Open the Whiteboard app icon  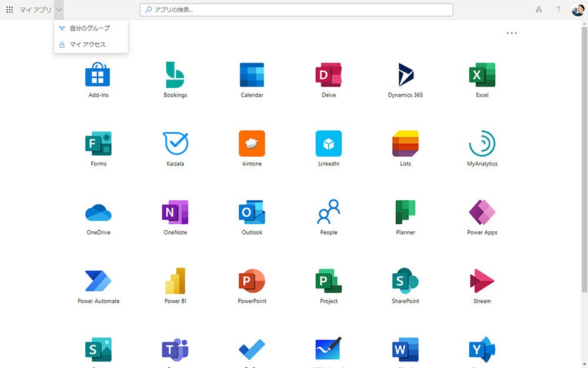point(329,349)
